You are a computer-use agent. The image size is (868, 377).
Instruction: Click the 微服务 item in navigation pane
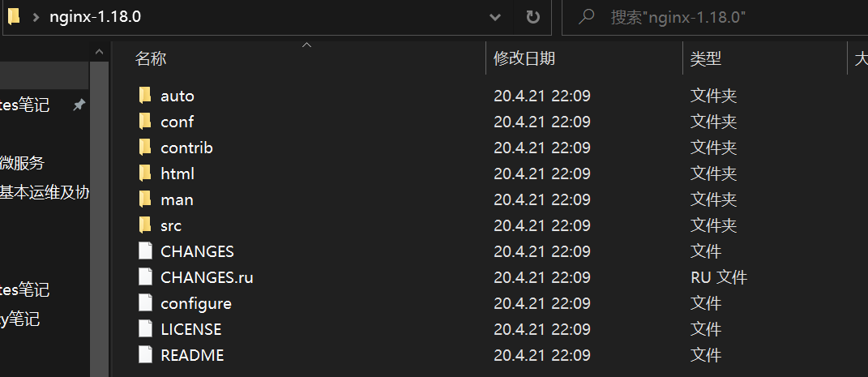(22, 163)
